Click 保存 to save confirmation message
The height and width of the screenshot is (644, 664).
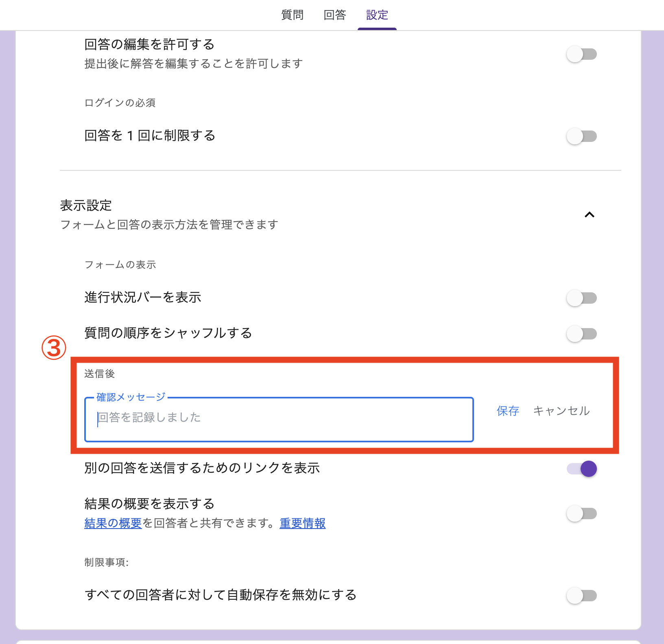508,411
